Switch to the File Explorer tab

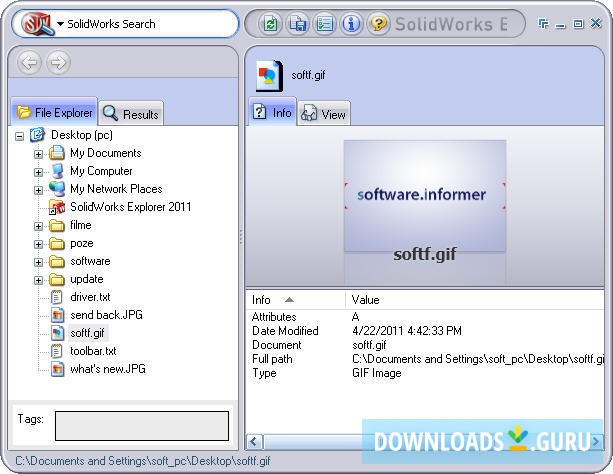[x=54, y=113]
